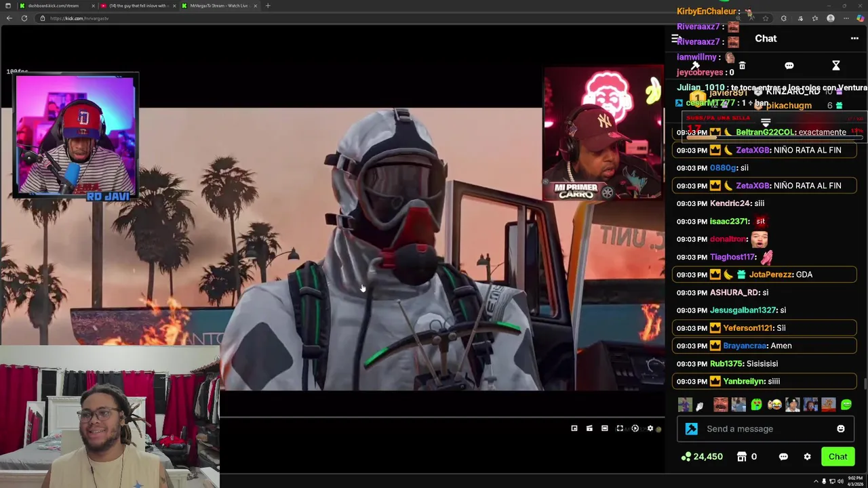Open the browser profile avatar
Screen dimensions: 868x488
(x=831, y=18)
